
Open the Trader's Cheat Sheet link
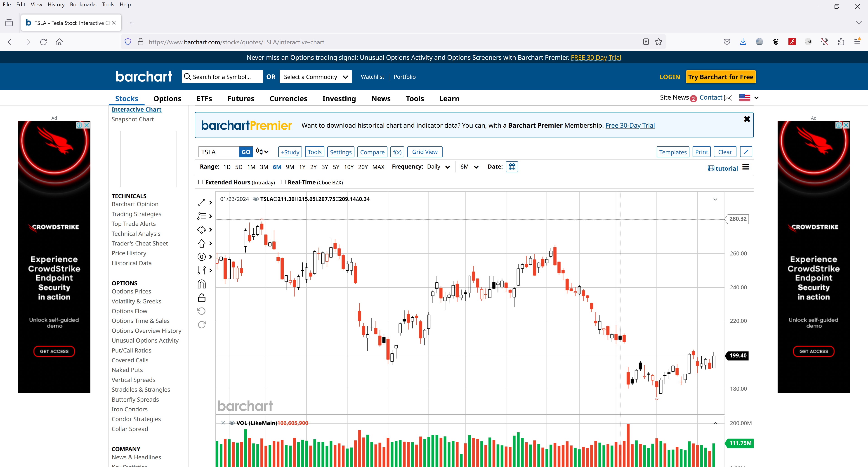[139, 243]
